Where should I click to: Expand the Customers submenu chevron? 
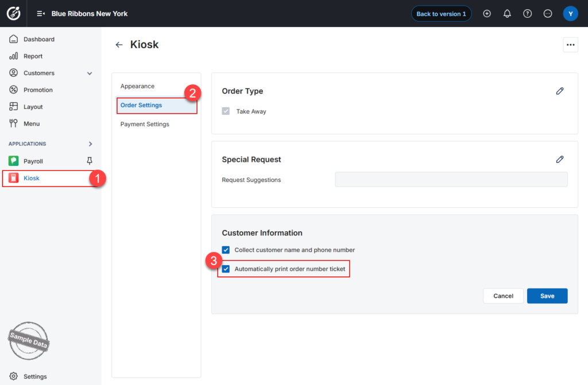tap(90, 73)
